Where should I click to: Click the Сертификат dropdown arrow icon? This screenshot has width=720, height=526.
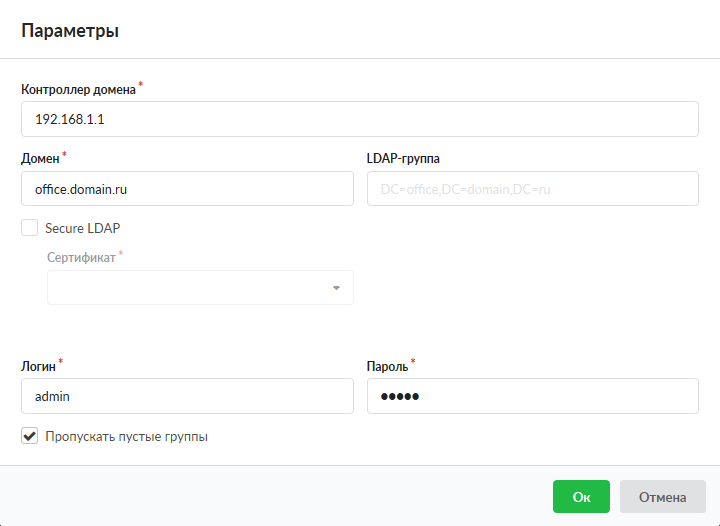tap(336, 288)
